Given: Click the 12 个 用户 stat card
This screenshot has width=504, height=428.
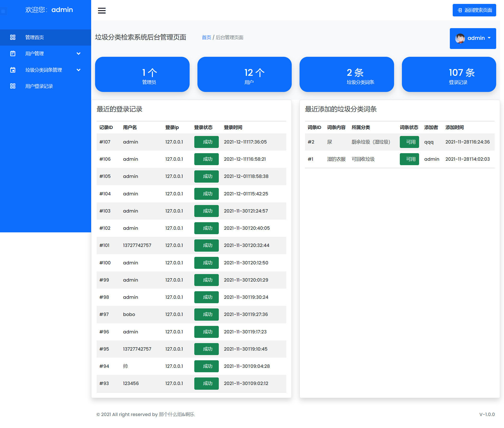Looking at the screenshot, I should pos(244,74).
